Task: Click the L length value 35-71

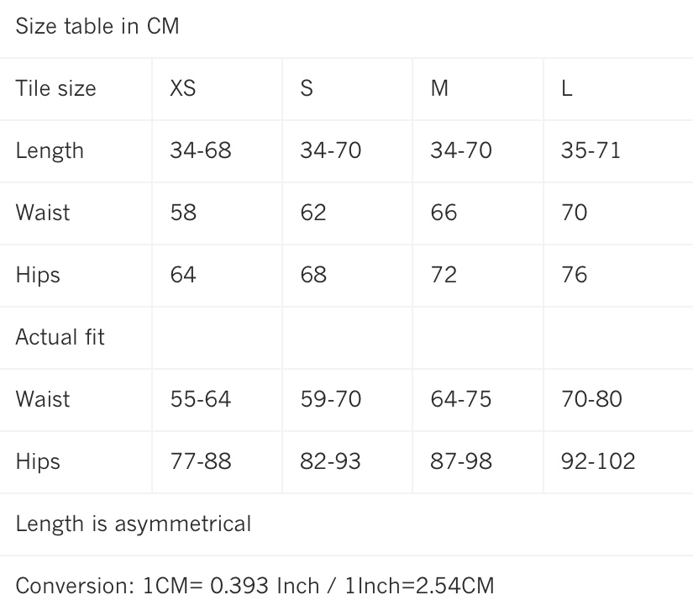Action: pyautogui.click(x=591, y=150)
